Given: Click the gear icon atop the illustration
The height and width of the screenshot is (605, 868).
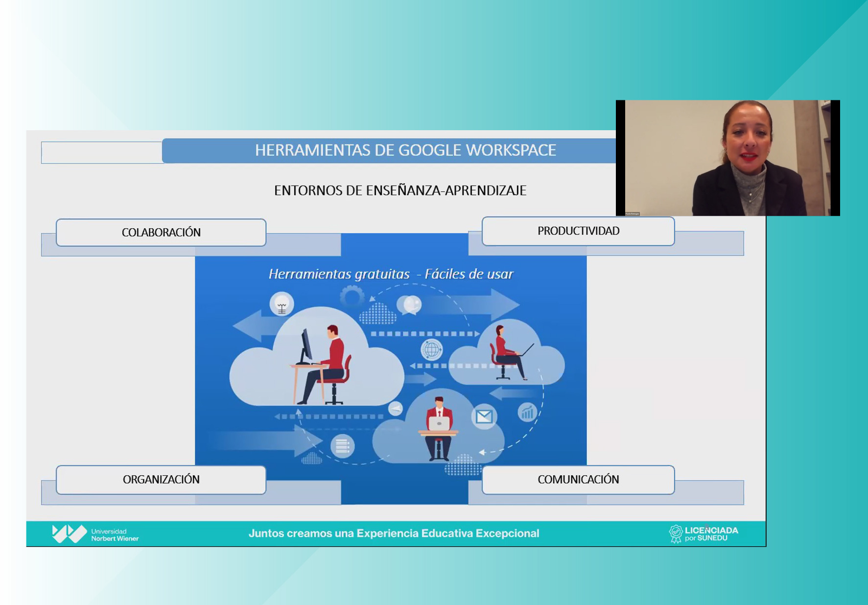Looking at the screenshot, I should pyautogui.click(x=352, y=296).
